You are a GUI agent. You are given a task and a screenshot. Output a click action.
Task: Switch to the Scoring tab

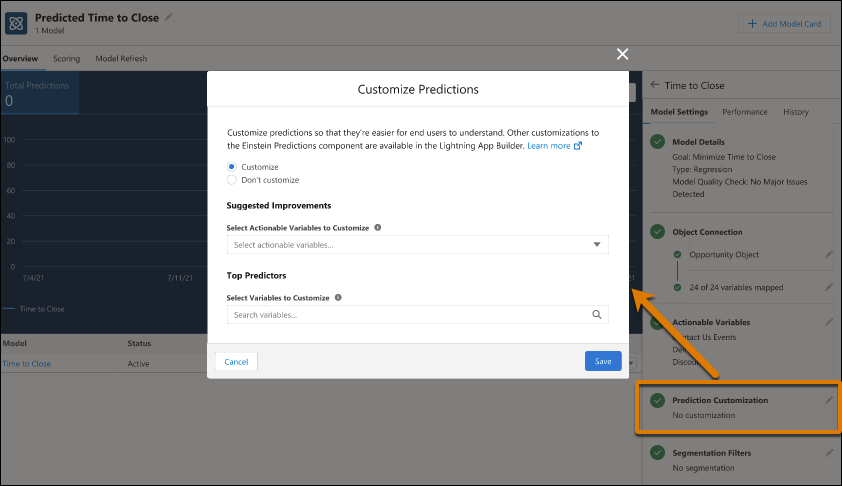[67, 59]
